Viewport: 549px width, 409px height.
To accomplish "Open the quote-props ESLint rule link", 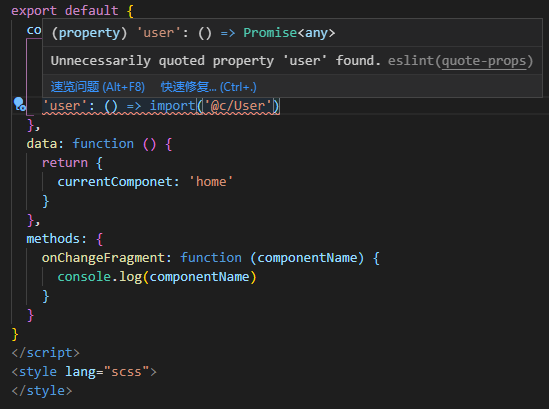I will [484, 61].
